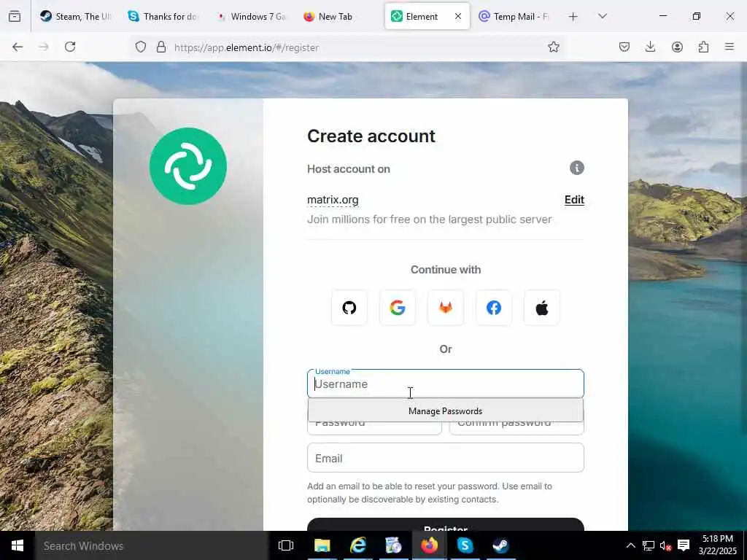This screenshot has height=560, width=747.
Task: Sign up with the GitHub icon
Action: pyautogui.click(x=349, y=308)
